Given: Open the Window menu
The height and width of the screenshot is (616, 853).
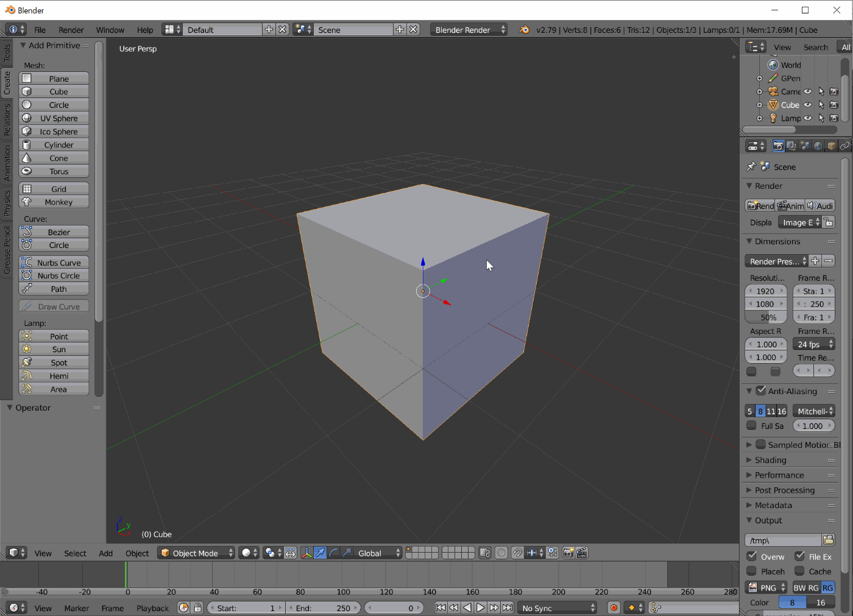Looking at the screenshot, I should pyautogui.click(x=110, y=30).
